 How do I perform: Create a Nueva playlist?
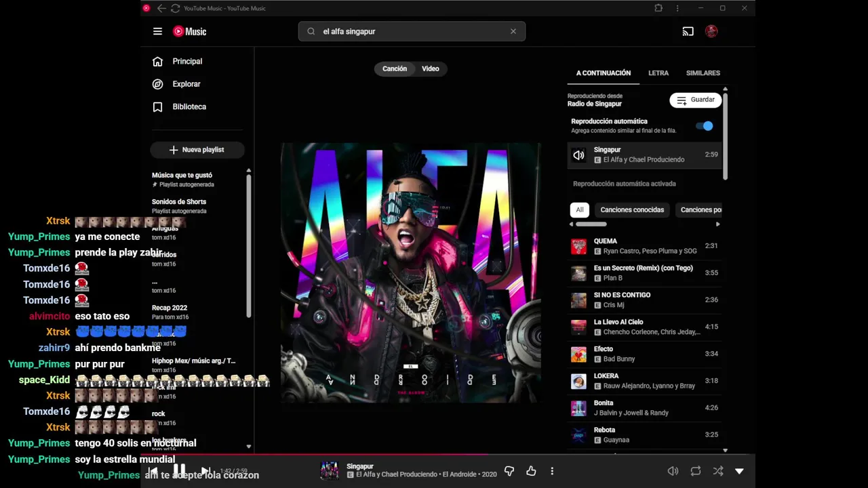[197, 150]
